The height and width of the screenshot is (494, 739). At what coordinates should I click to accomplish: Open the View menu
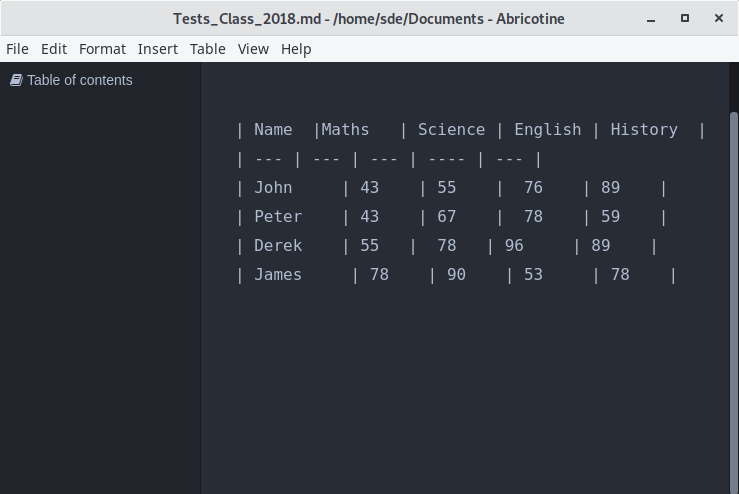[253, 49]
